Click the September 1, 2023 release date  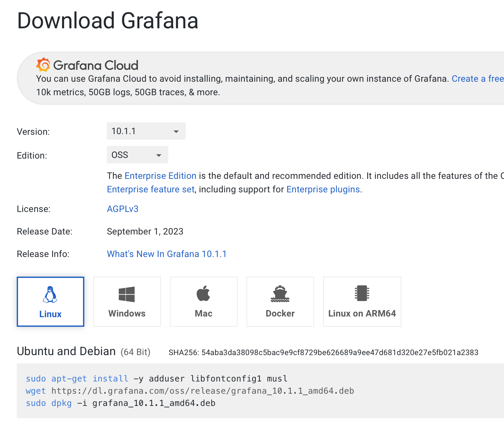click(x=145, y=231)
